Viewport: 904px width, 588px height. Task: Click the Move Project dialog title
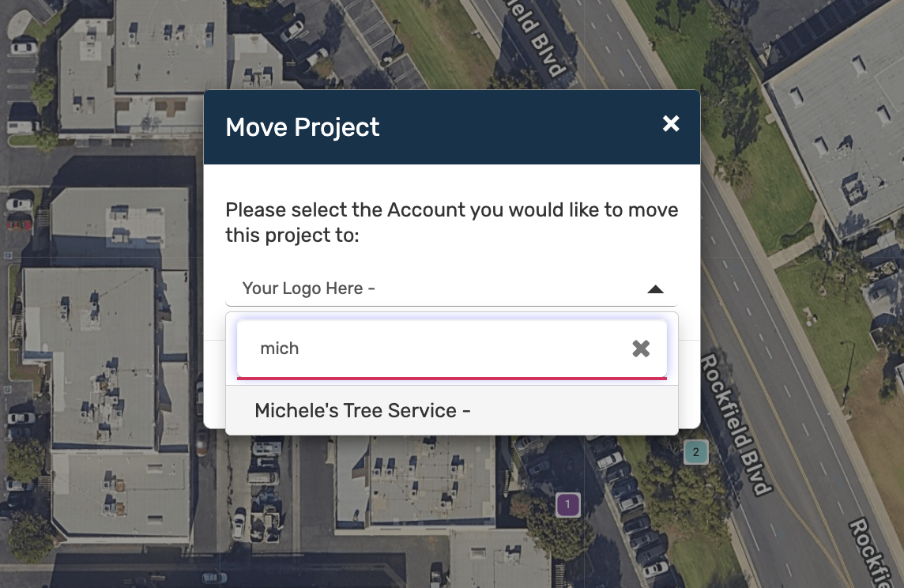303,127
